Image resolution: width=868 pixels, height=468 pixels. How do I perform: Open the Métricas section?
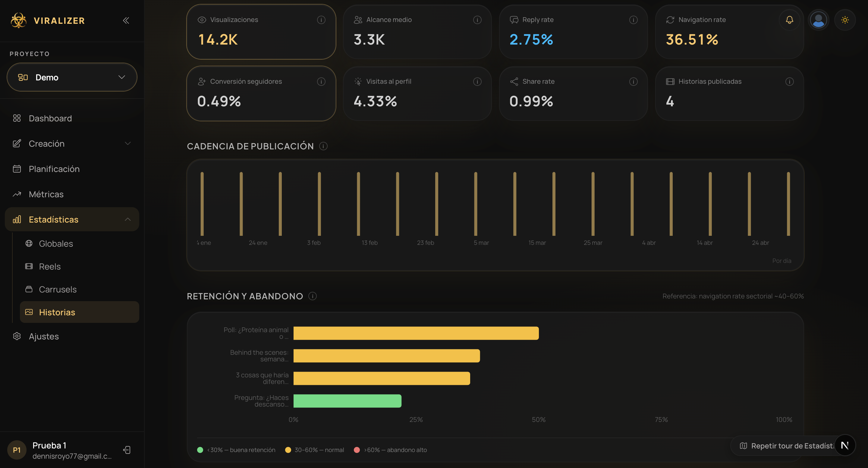click(72, 194)
